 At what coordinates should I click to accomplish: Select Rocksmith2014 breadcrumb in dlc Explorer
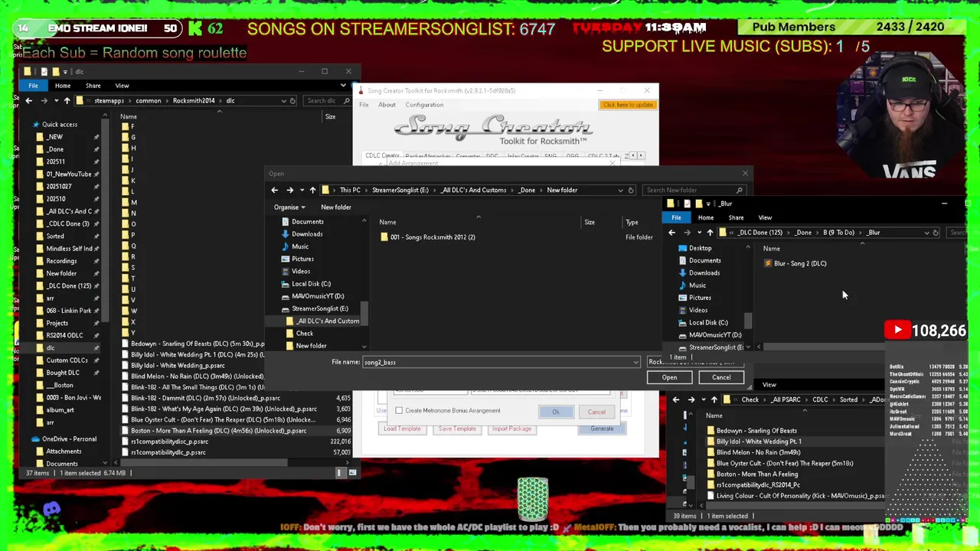(x=194, y=100)
